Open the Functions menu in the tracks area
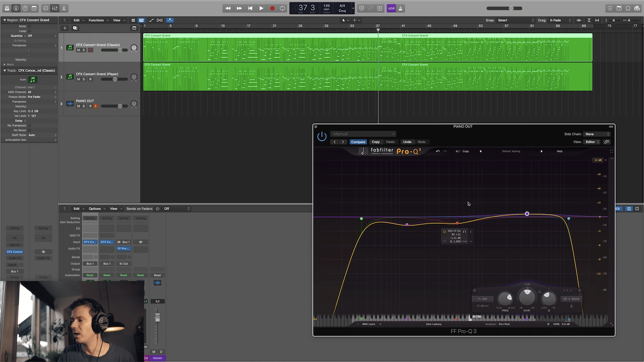The image size is (644, 362). (97, 20)
